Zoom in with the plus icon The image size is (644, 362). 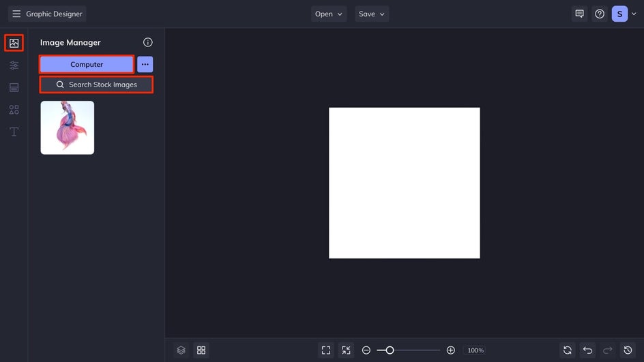click(x=450, y=350)
